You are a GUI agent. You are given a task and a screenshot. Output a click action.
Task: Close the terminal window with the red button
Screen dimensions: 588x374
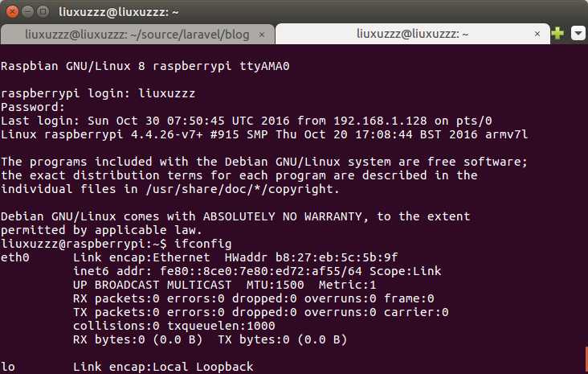(12, 11)
